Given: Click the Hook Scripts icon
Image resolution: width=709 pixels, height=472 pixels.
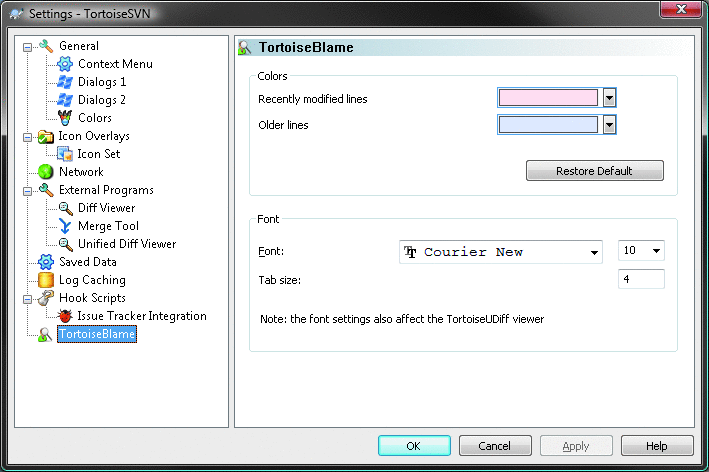Looking at the screenshot, I should 46,298.
